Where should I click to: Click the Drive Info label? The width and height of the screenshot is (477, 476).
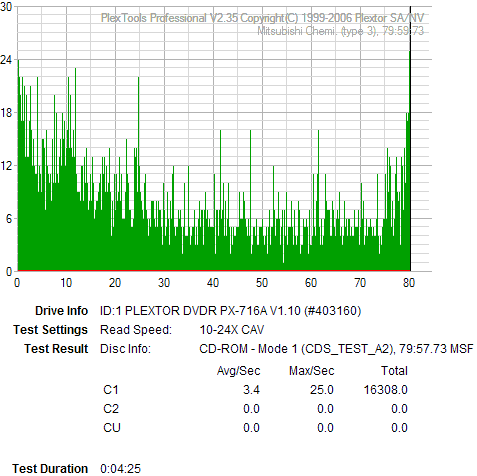pyautogui.click(x=61, y=311)
